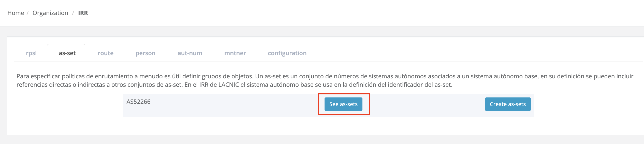Switch to the rpsl tab

point(31,53)
